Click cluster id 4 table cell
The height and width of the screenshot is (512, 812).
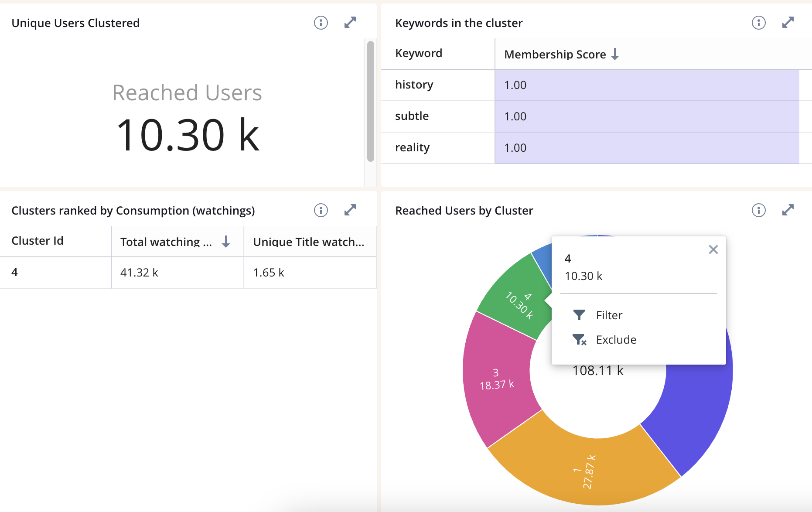click(x=55, y=273)
